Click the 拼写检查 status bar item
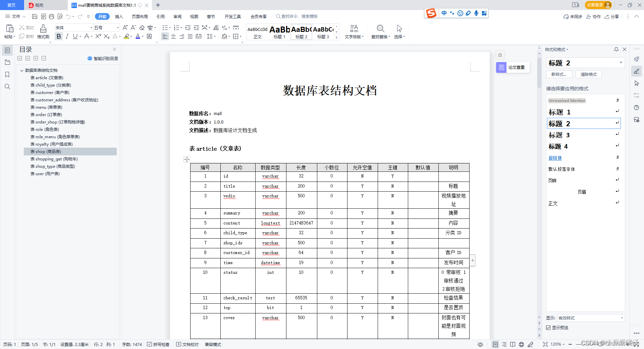 click(x=158, y=344)
